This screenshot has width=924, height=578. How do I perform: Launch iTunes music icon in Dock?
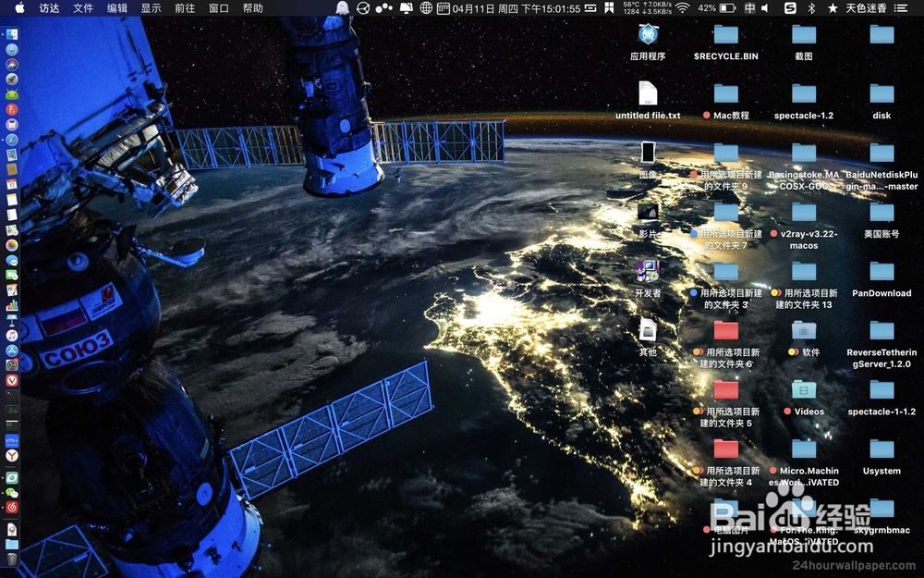[x=12, y=335]
